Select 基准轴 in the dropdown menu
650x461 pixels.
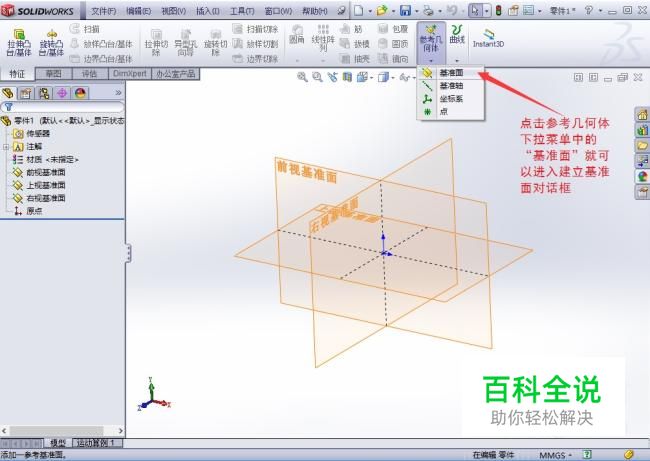(451, 86)
